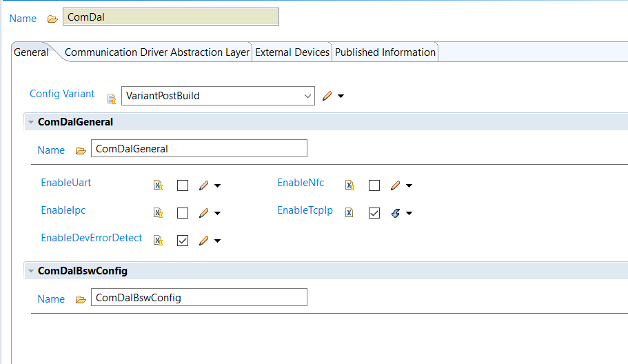Click the folder icon beside ComDal name

[52, 19]
